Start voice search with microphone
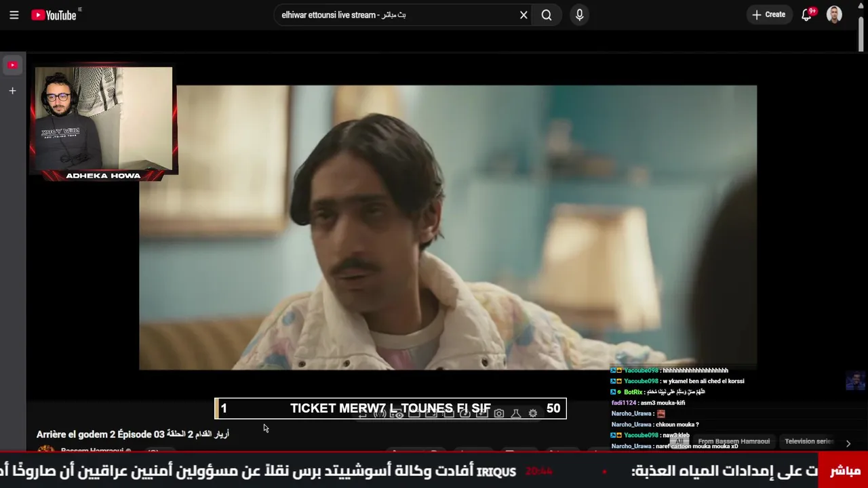 [579, 15]
